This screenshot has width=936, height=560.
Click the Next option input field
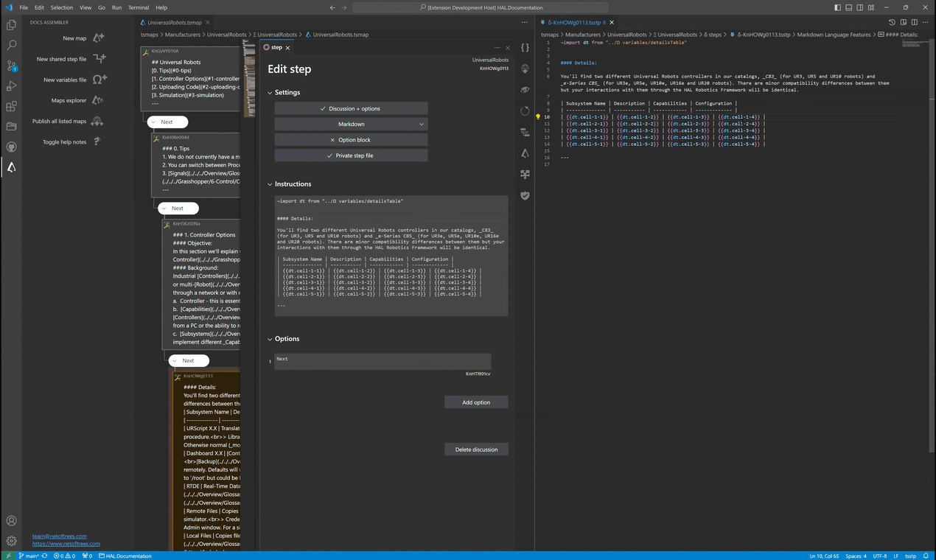pos(383,361)
